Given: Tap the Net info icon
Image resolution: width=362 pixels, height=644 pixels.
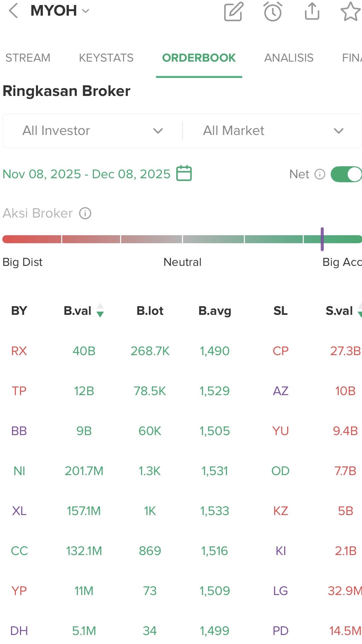Looking at the screenshot, I should (x=320, y=174).
